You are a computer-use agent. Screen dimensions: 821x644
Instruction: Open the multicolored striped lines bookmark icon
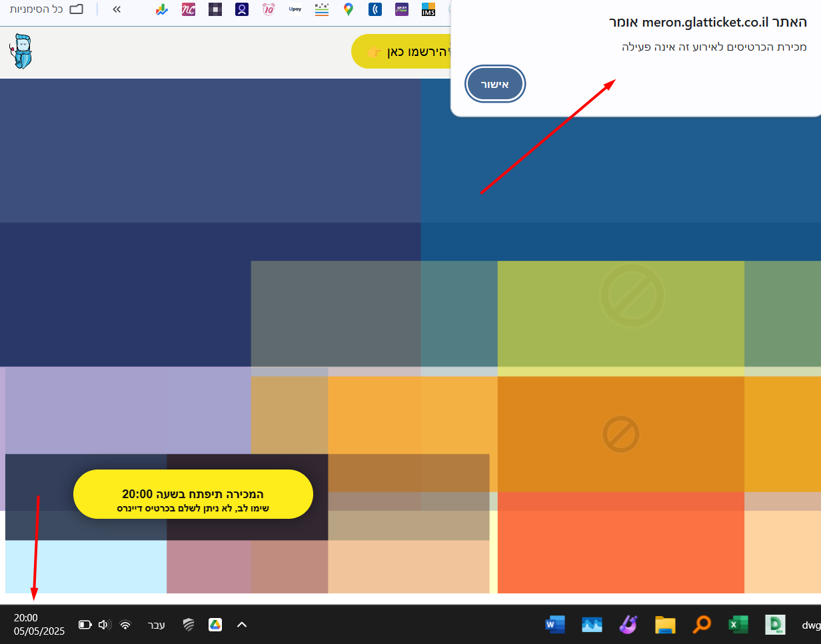click(322, 9)
